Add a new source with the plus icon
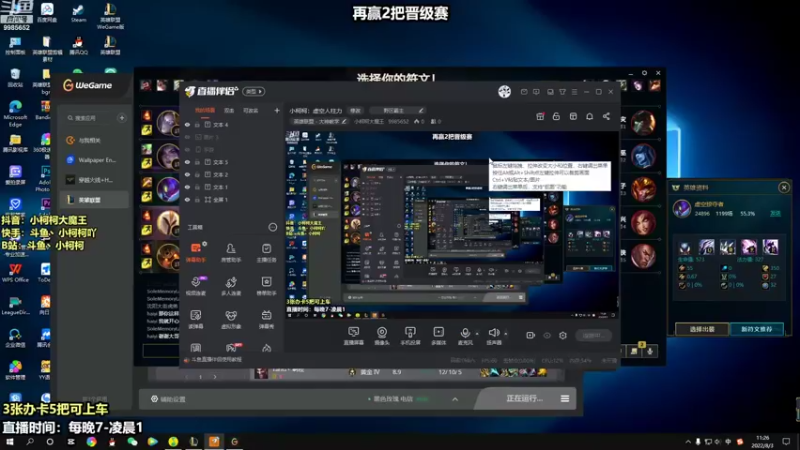This screenshot has width=800, height=450. (x=277, y=110)
